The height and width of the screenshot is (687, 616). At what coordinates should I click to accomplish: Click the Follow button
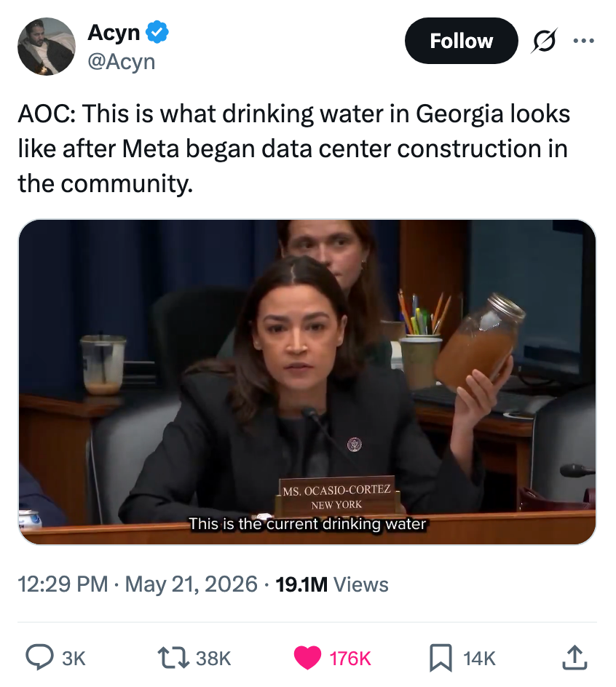(461, 41)
